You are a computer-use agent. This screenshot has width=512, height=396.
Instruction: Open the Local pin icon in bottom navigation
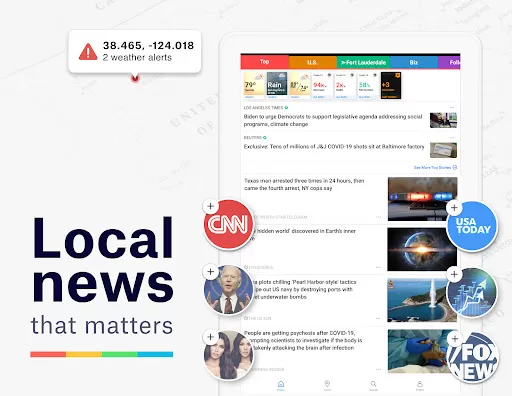click(x=327, y=385)
